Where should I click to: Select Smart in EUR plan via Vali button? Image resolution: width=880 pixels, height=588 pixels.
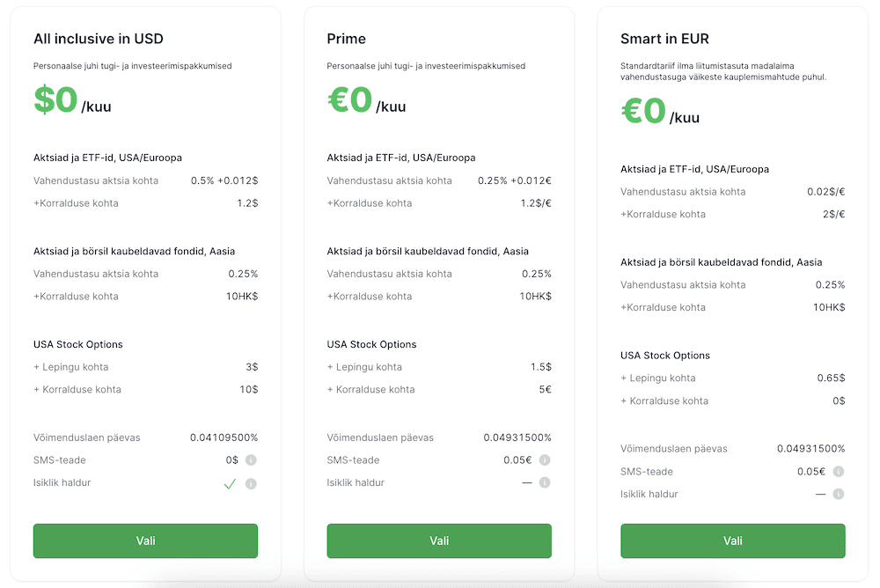(x=732, y=540)
